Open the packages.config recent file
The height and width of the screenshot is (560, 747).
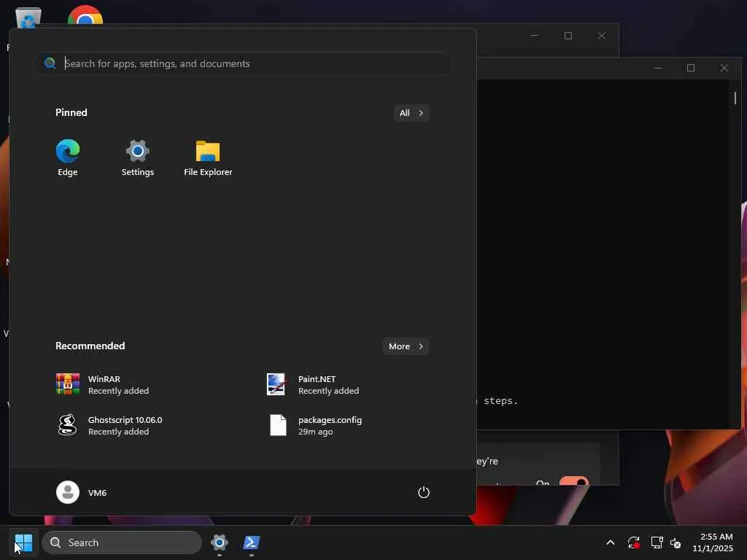coord(314,425)
